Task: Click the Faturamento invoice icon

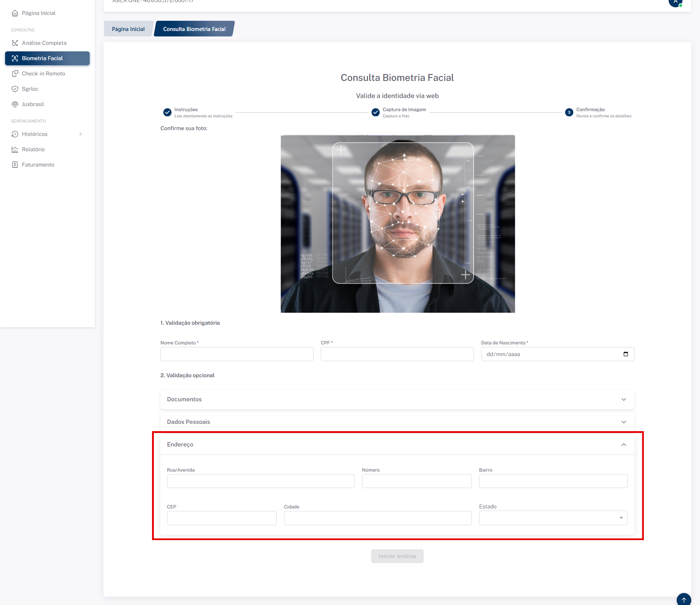Action: pyautogui.click(x=15, y=165)
